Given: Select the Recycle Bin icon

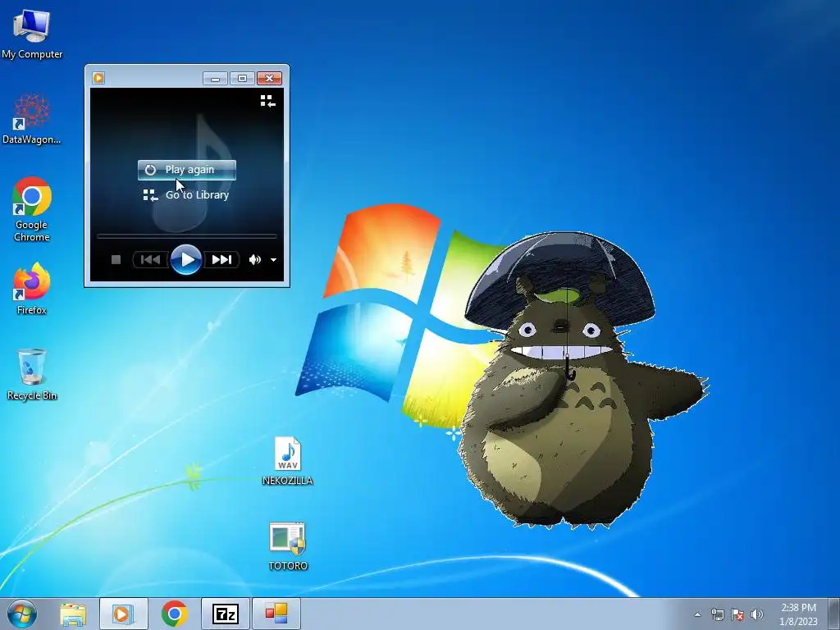Looking at the screenshot, I should click(x=32, y=374).
